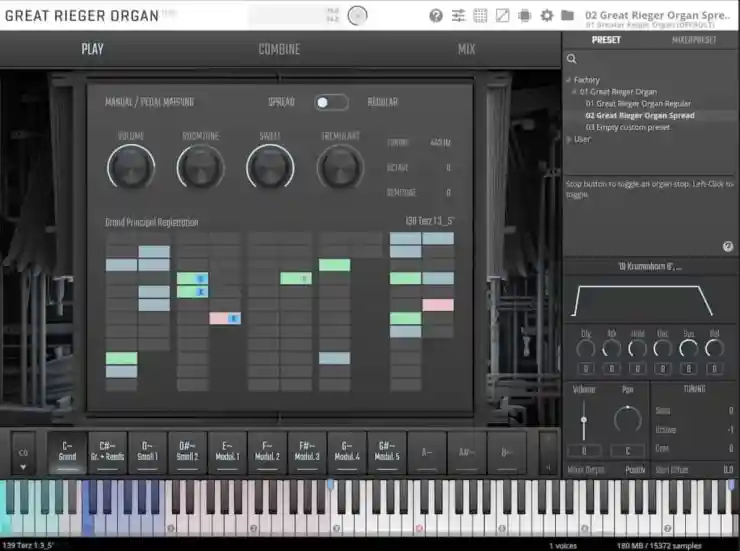Click the main Octave value field

point(448,167)
